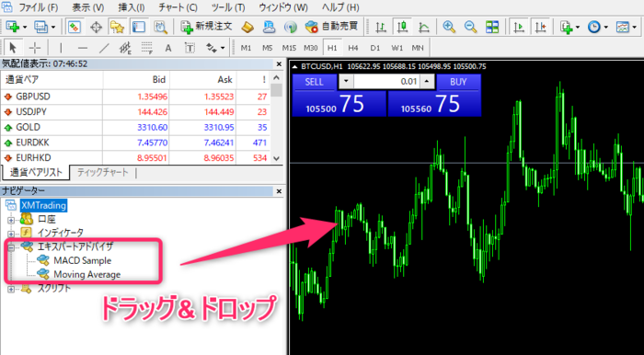Click the zoom in magnifier icon
Viewport: 644px width, 355px height.
pyautogui.click(x=449, y=27)
